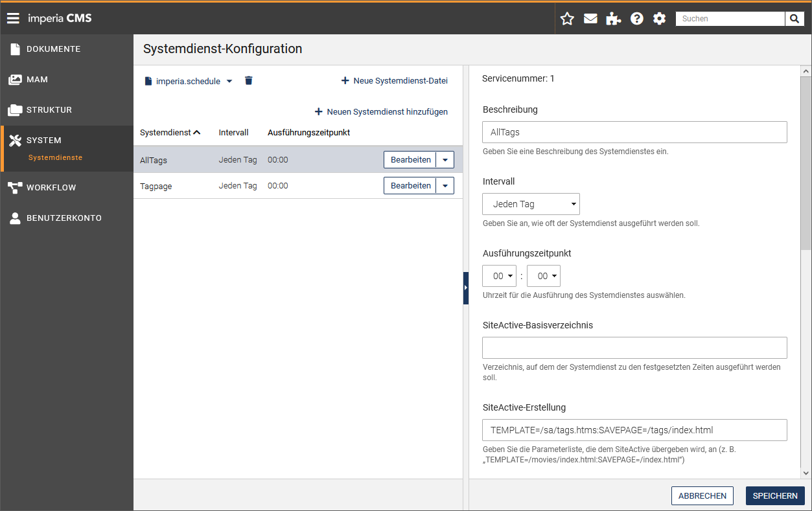Click ABBRECHEN button

pyautogui.click(x=702, y=495)
